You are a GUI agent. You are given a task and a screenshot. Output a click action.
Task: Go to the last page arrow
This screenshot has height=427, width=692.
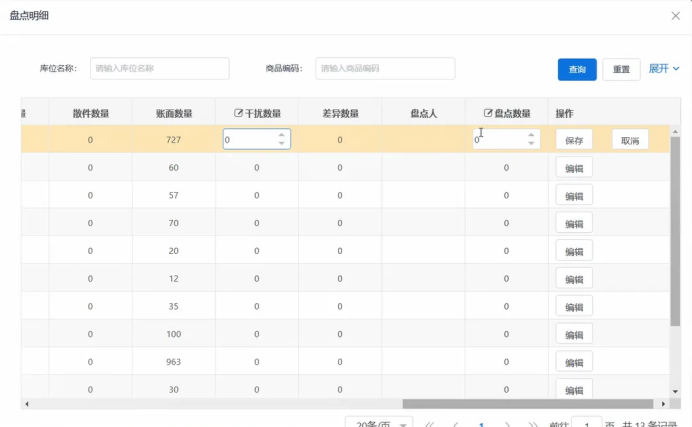pyautogui.click(x=533, y=424)
